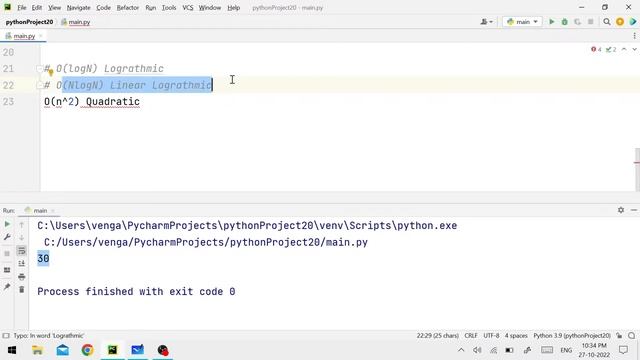
Task: Toggle scroll to end in Run console
Action: coord(22,264)
